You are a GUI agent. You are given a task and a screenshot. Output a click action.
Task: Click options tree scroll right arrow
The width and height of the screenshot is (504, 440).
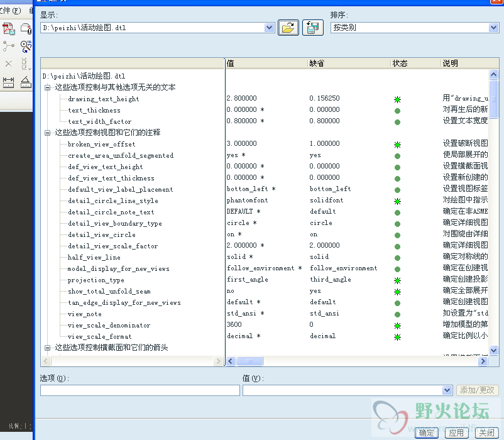click(218, 361)
